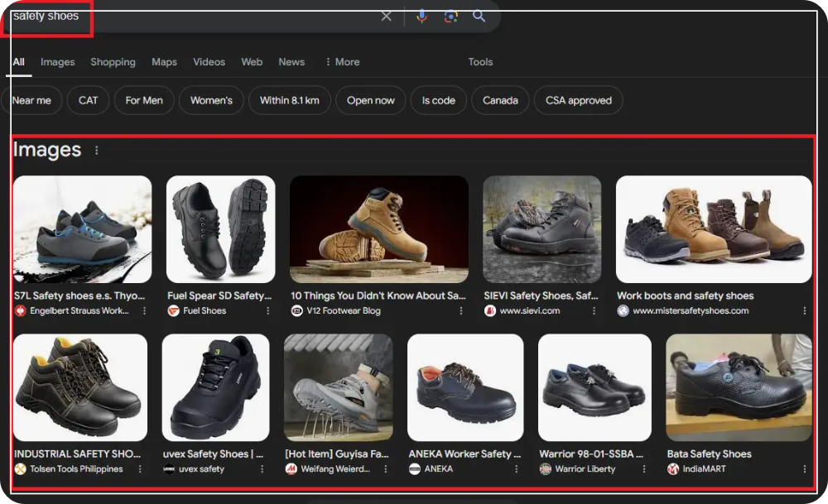Switch to the Web tab
Screen dimensions: 828x504
click(252, 62)
